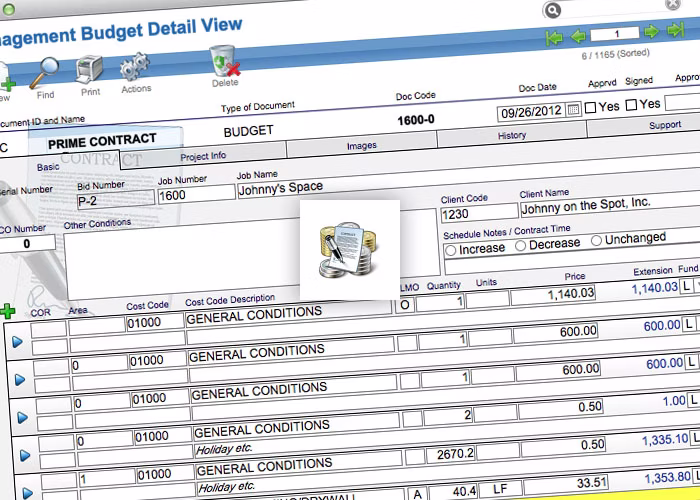Check the Apprvd Yes checkbox
The height and width of the screenshot is (500, 700).
591,106
